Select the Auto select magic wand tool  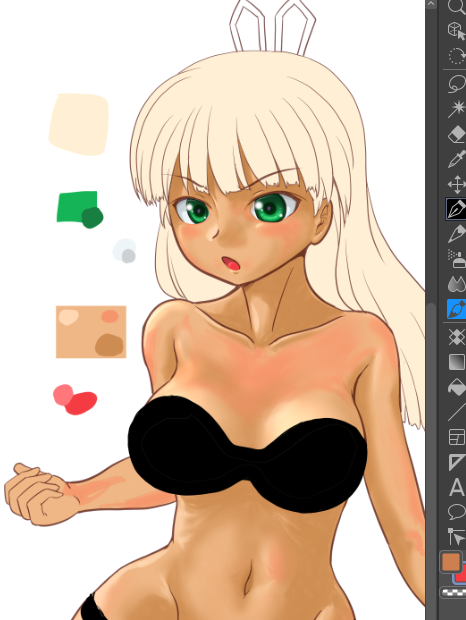click(x=457, y=109)
